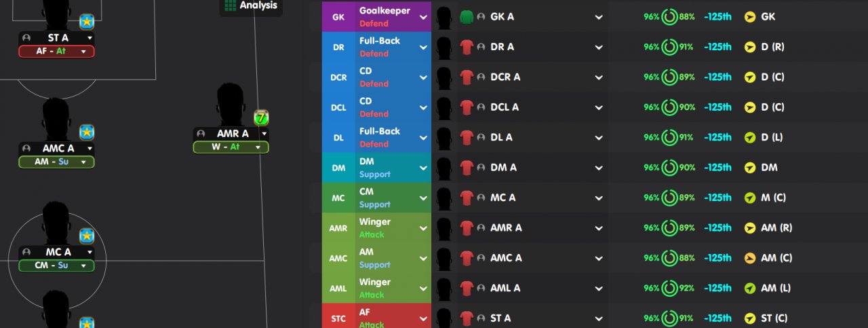The image size is (868, 328).
Task: Click the morale arrow beside D (L)
Action: 749,137
